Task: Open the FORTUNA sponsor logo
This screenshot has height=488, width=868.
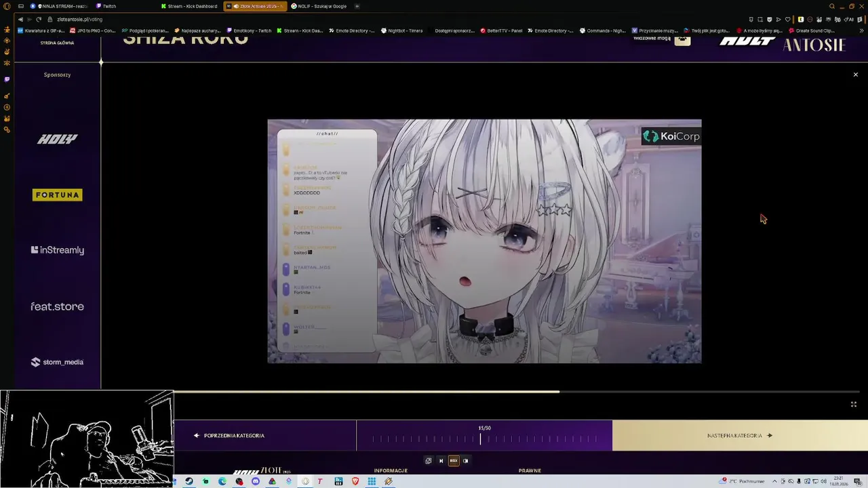Action: 58,195
